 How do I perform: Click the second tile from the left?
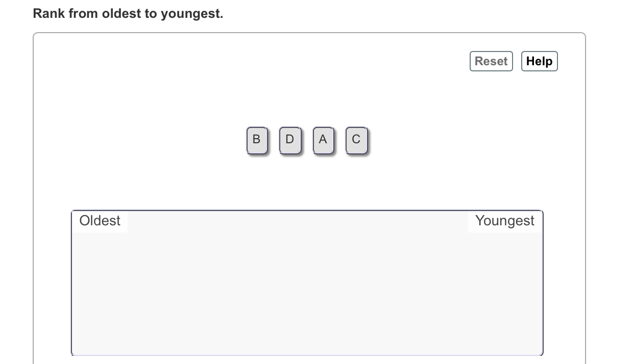pyautogui.click(x=289, y=140)
